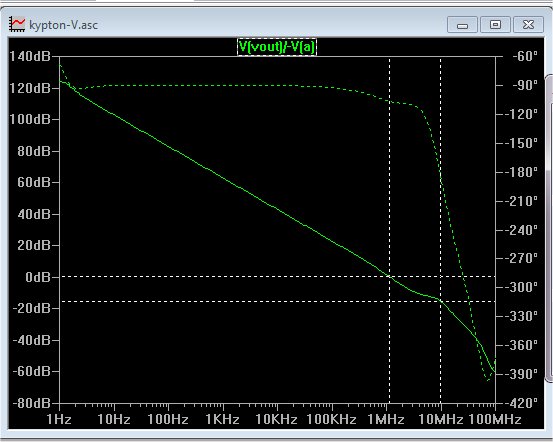Click the -360° phase axis label
Image resolution: width=553 pixels, height=442 pixels.
tap(521, 345)
